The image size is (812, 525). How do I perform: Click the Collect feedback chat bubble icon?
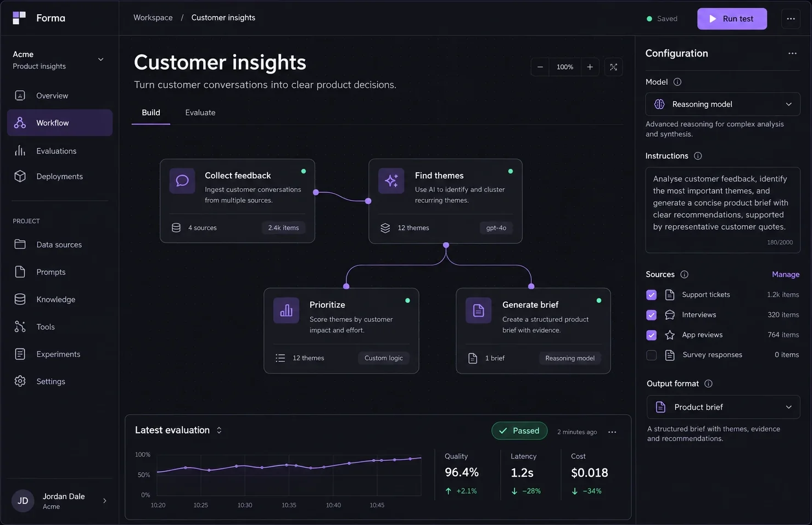[182, 180]
